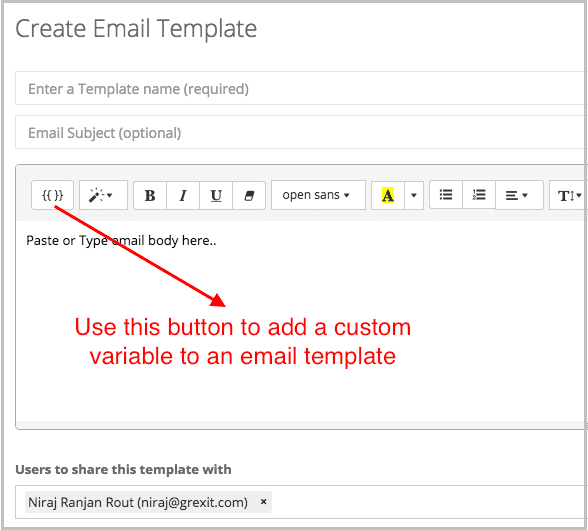
Task: Insert a custom variable with the curly braces button
Action: click(52, 195)
